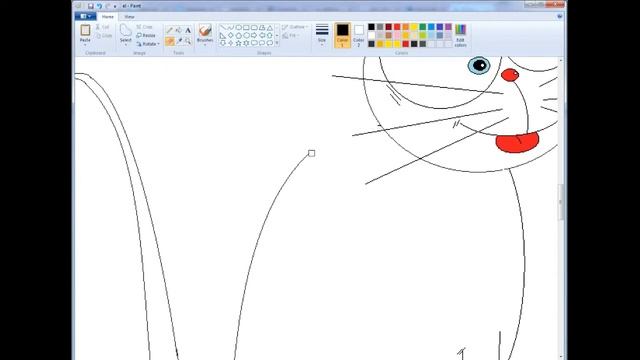Image resolution: width=640 pixels, height=360 pixels.
Task: Click the Copy button
Action: [104, 36]
